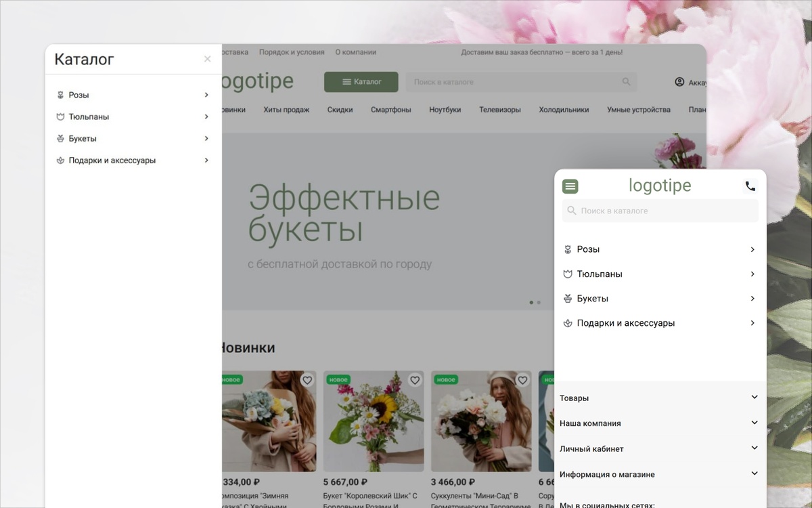Expand Подарки и аксессуары chevron in Каталог panel
This screenshot has width=812, height=508.
(206, 161)
